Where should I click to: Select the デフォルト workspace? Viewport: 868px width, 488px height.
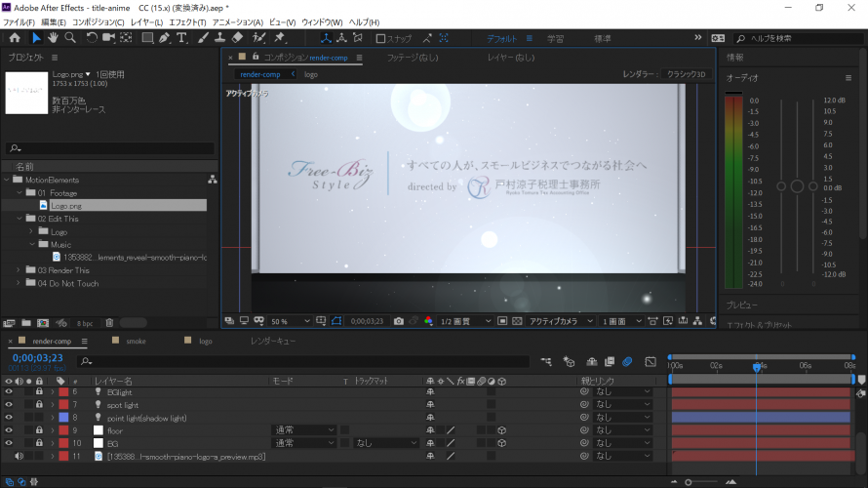[501, 38]
